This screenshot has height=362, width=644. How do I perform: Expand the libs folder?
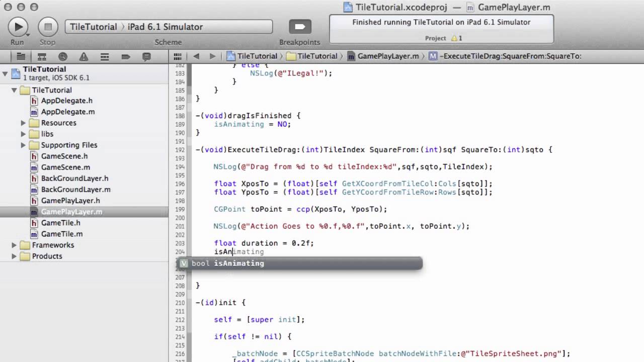pos(23,134)
